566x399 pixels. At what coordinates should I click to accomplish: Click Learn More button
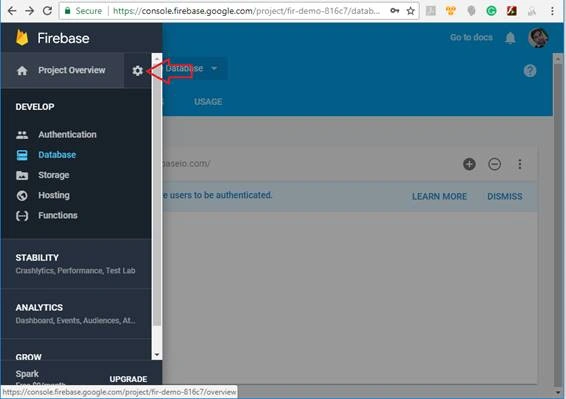[439, 196]
